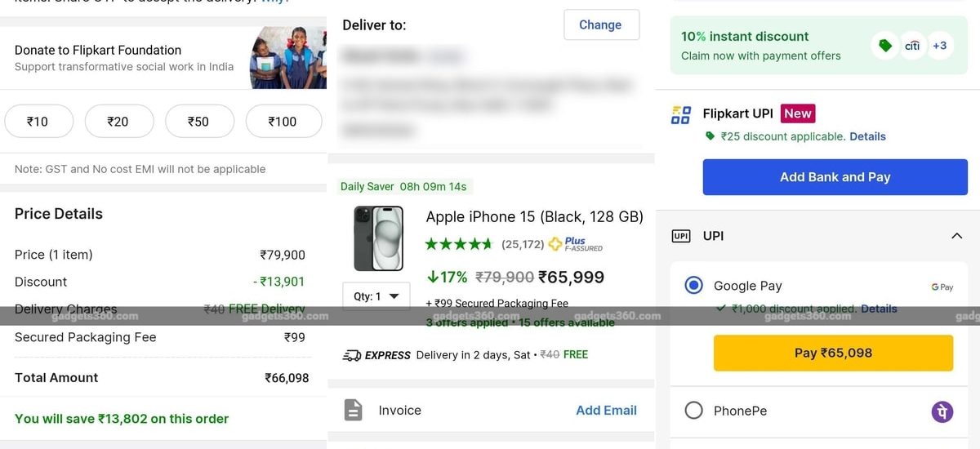
Task: Click the iPhone 15 product thumbnail
Action: coord(378,238)
